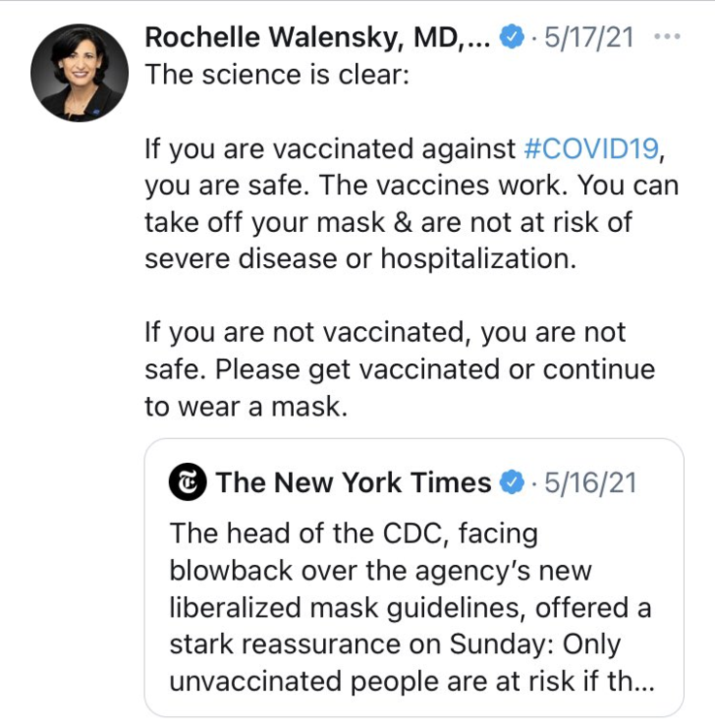Image resolution: width=715 pixels, height=728 pixels.
Task: Open The New York Times account name
Action: pos(353,482)
